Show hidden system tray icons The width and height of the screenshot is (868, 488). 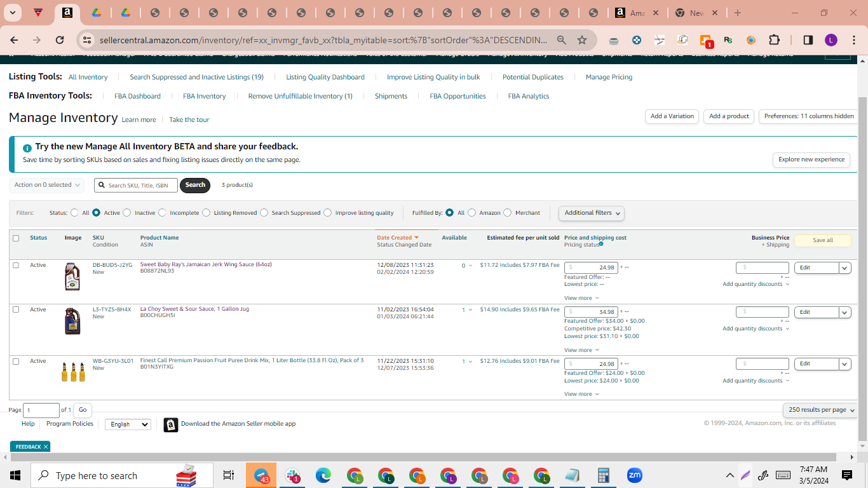click(729, 475)
